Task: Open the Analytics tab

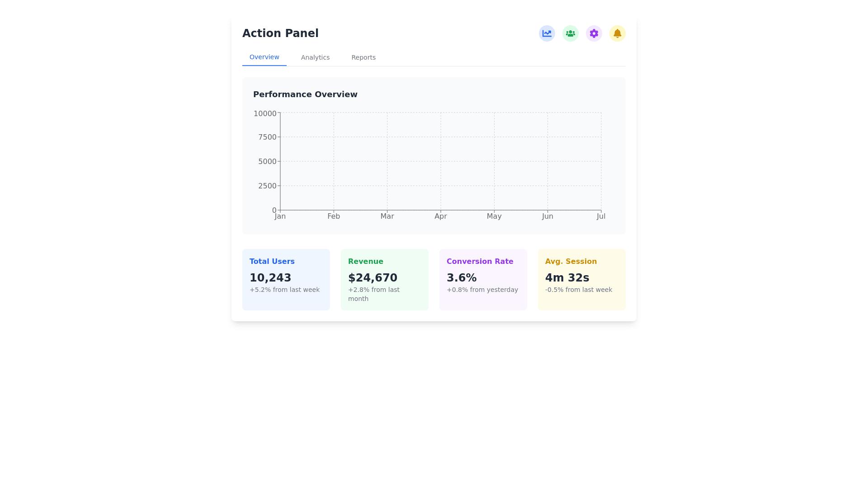Action: (x=315, y=57)
